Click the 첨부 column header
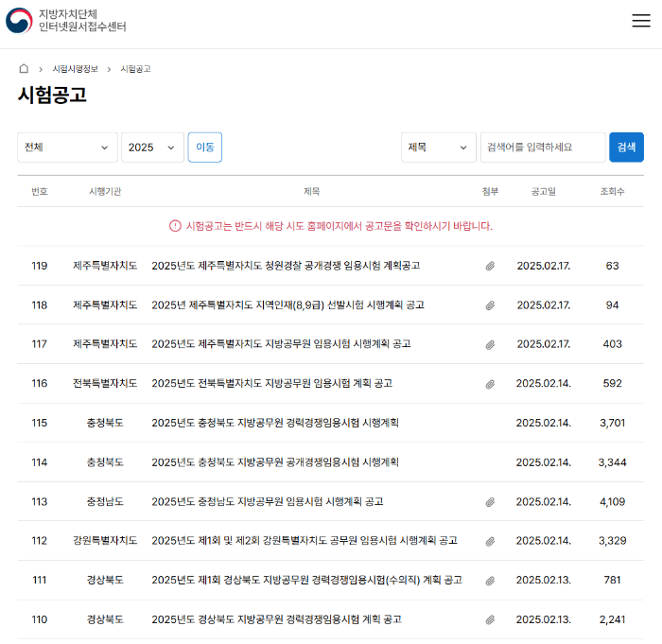 point(490,191)
